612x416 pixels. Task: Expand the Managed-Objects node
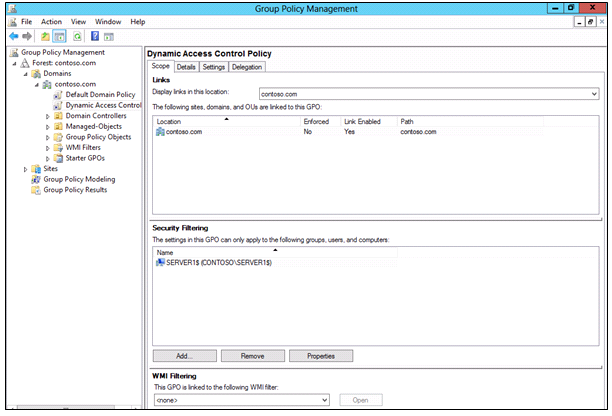pos(48,127)
